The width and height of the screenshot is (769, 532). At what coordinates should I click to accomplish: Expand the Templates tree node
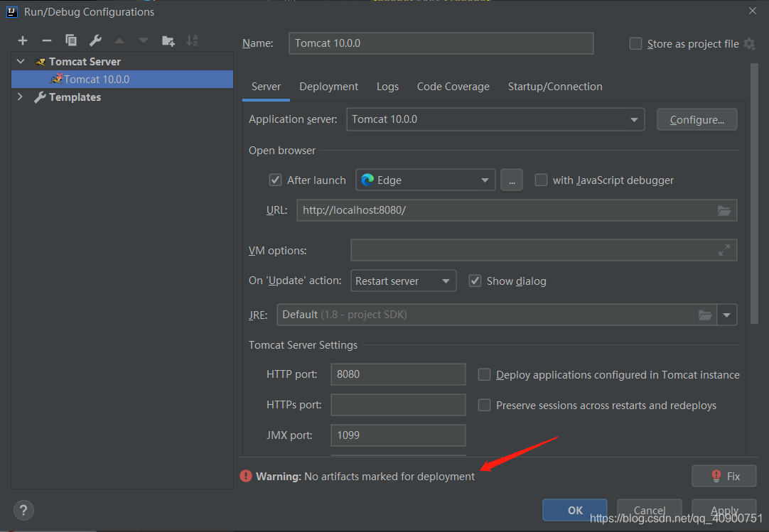tap(20, 97)
